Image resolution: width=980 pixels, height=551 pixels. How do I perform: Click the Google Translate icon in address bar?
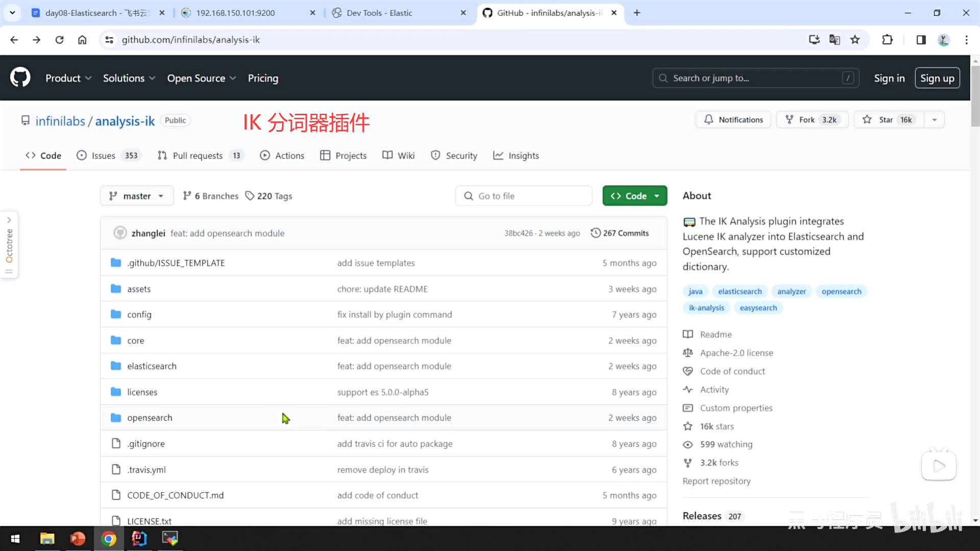[x=835, y=40]
